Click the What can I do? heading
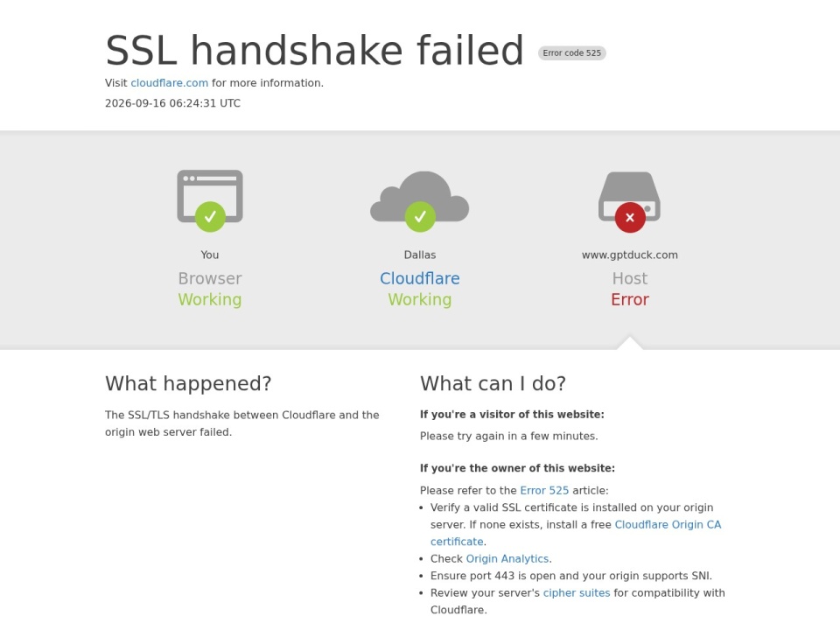 493,383
